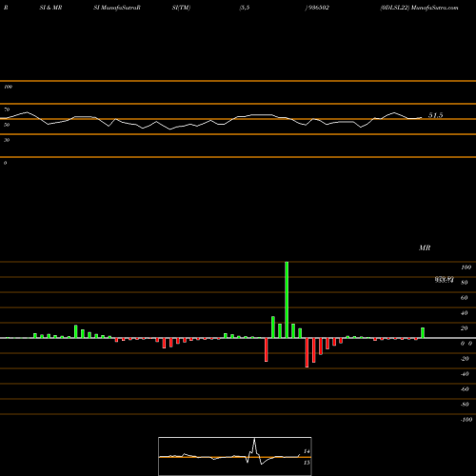Screen dimensions: 476x476
Task: Click the positive 40 label on MR axis
Action: pos(464,313)
